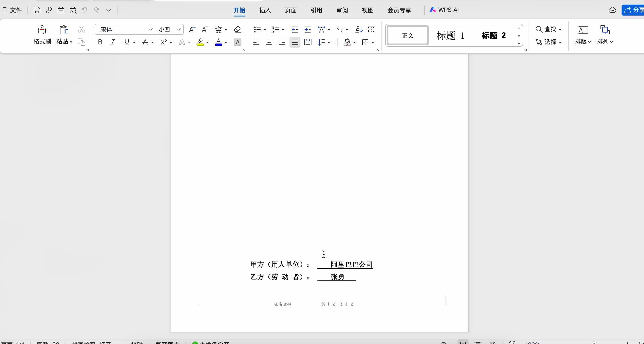Apply bold formatting with the B icon
The image size is (644, 344).
click(100, 42)
